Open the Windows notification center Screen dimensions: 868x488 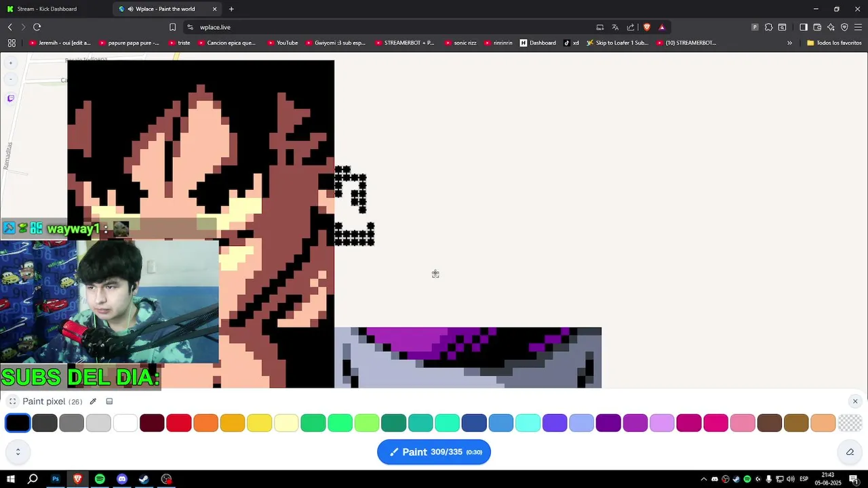click(854, 479)
